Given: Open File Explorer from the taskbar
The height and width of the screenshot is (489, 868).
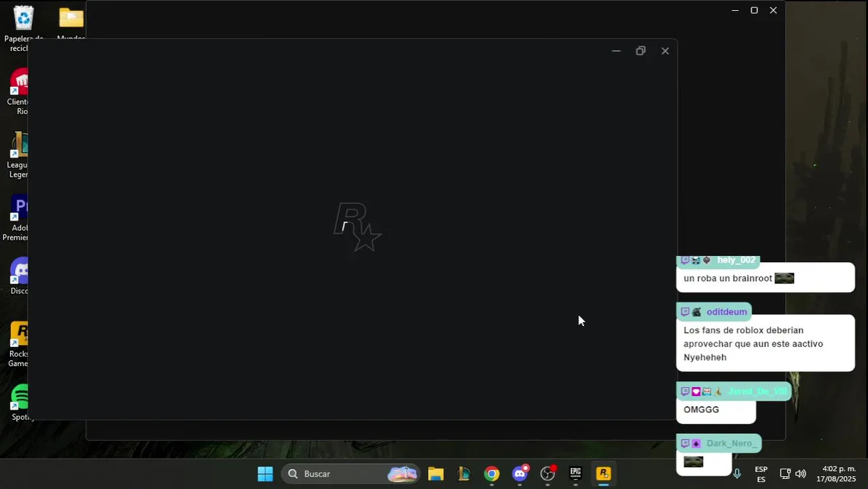Looking at the screenshot, I should click(x=435, y=474).
